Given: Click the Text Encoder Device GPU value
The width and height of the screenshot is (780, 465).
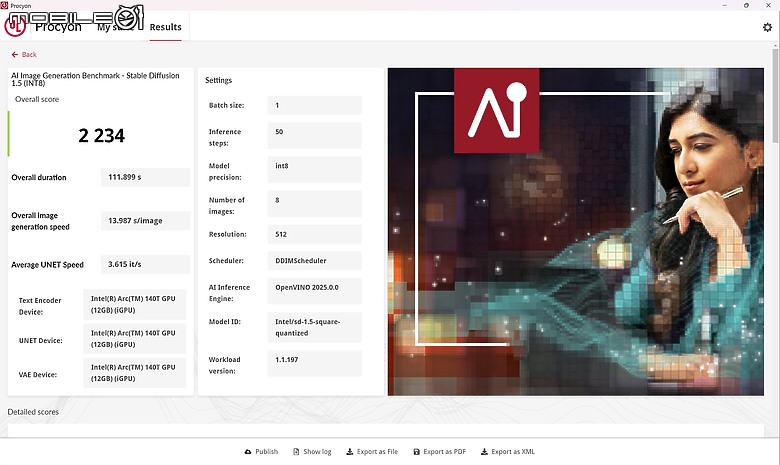Looking at the screenshot, I should coord(135,304).
